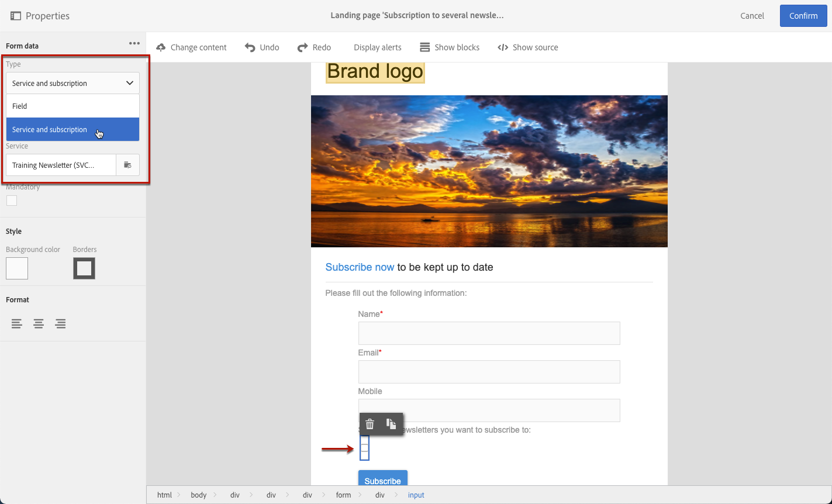Select the sunset banner image
The height and width of the screenshot is (504, 832).
(489, 171)
